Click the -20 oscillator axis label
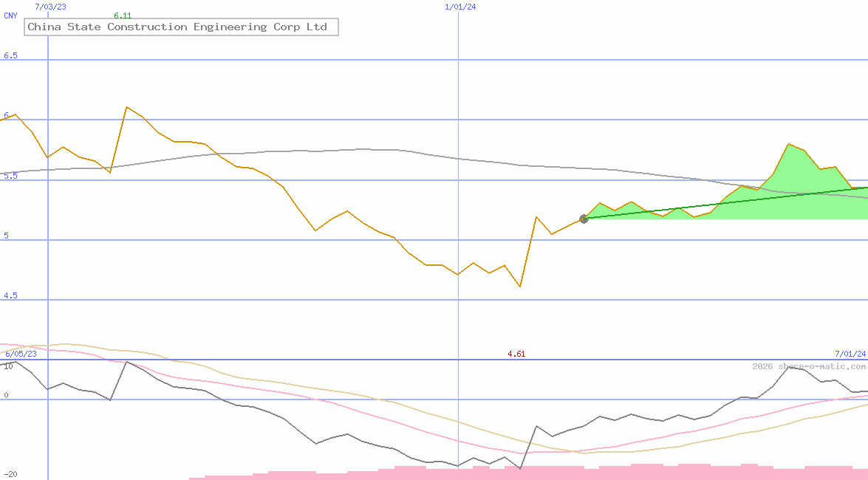Image resolution: width=868 pixels, height=480 pixels. (10, 475)
